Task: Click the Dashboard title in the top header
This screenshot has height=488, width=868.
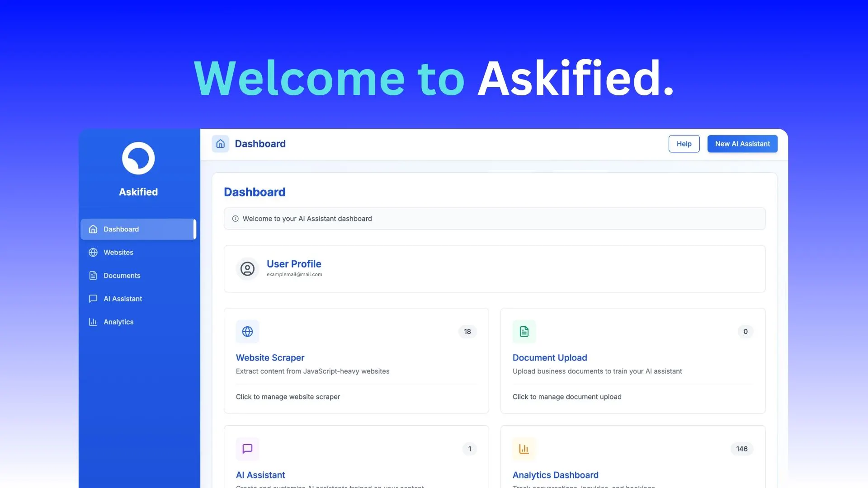Action: 260,144
